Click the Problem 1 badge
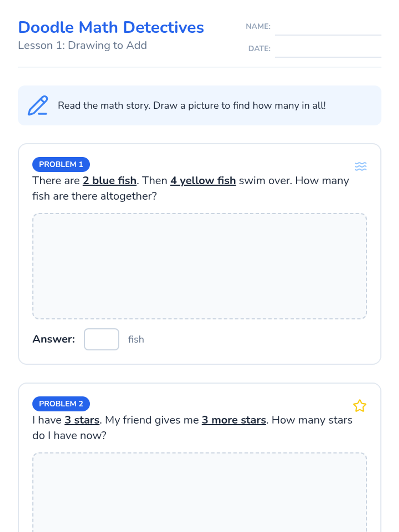399x532 pixels. pyautogui.click(x=61, y=164)
